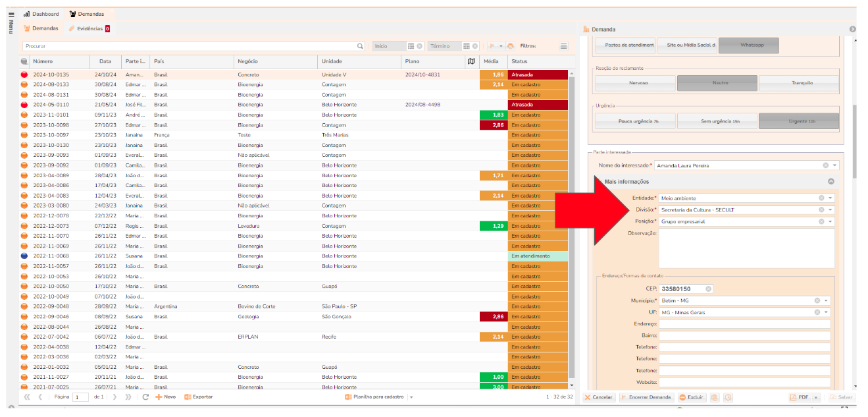The width and height of the screenshot is (868, 417).
Task: Collapse the Mais informações section
Action: [x=831, y=181]
